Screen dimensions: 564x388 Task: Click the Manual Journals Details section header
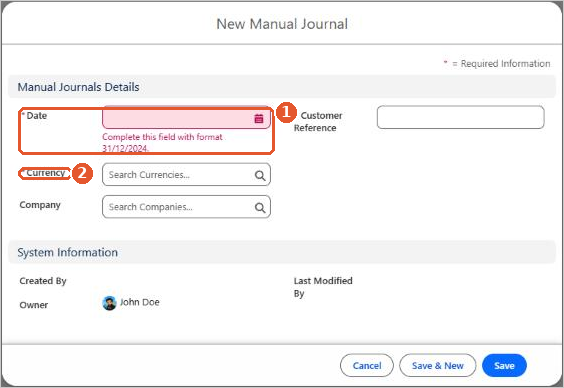click(282, 87)
